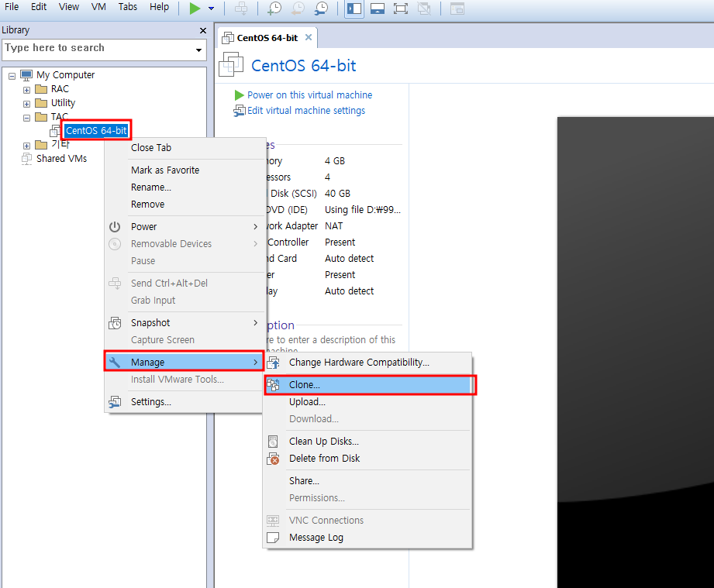Screen dimensions: 714x588
Task: Click Power on this virtual machine link
Action: click(309, 95)
